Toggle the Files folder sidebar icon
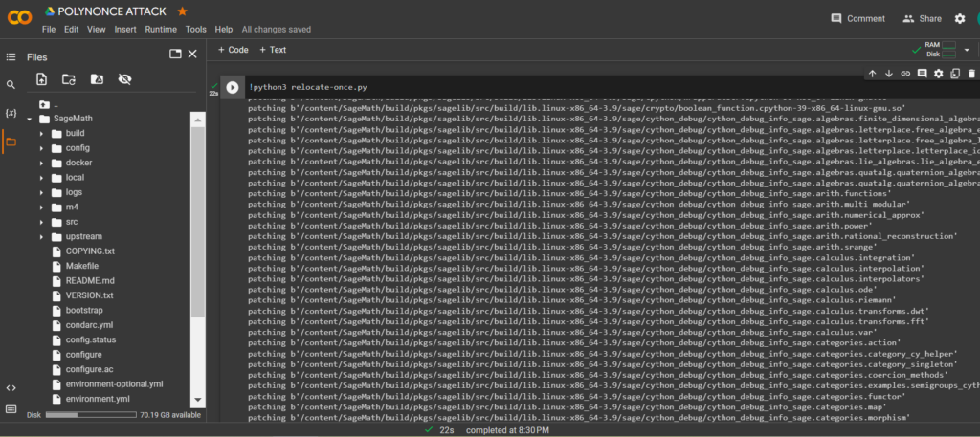The width and height of the screenshot is (980, 437). (x=11, y=142)
